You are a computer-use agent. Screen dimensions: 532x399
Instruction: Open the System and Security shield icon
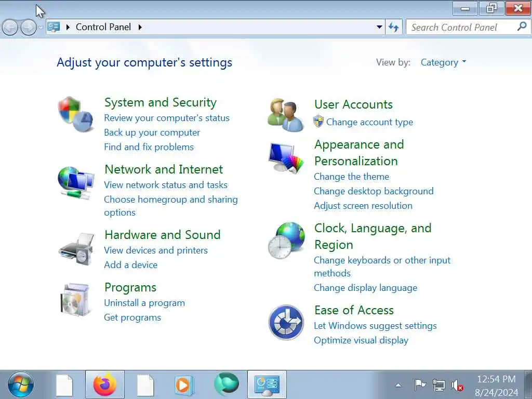pos(76,114)
